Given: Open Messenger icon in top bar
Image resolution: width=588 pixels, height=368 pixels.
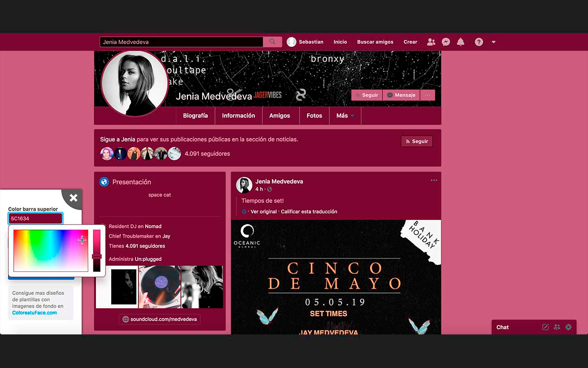Looking at the screenshot, I should [x=446, y=42].
